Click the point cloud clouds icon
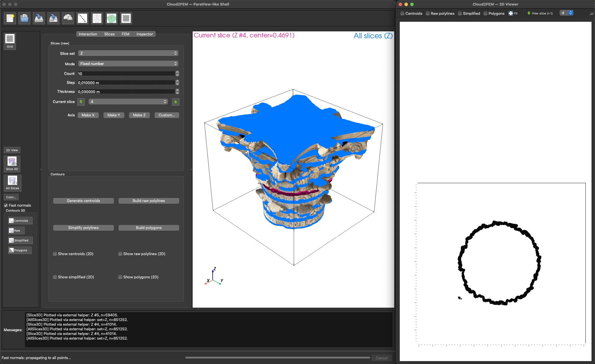 tap(68, 18)
